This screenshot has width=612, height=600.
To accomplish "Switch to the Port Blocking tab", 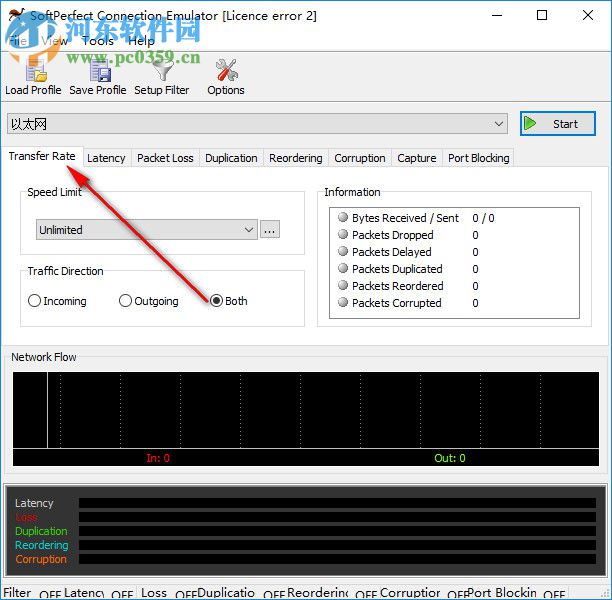I will [479, 158].
